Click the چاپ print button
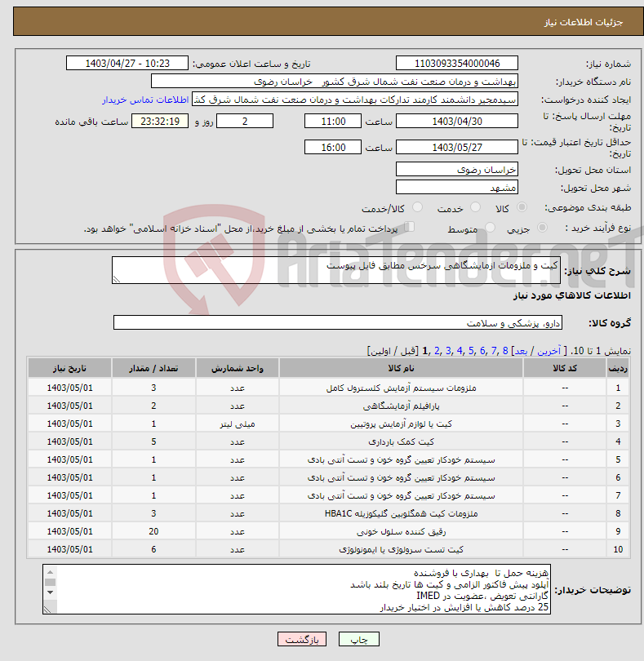The height and width of the screenshot is (661, 644). point(359,639)
